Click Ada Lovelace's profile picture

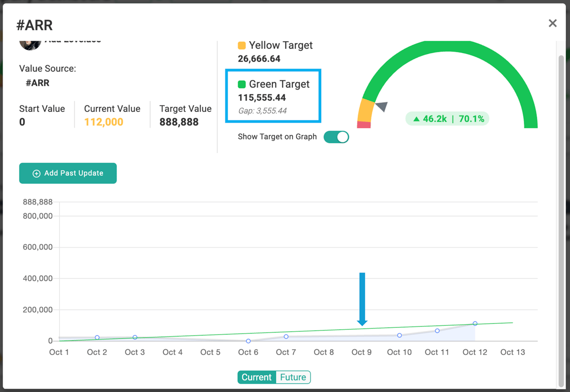(x=31, y=43)
